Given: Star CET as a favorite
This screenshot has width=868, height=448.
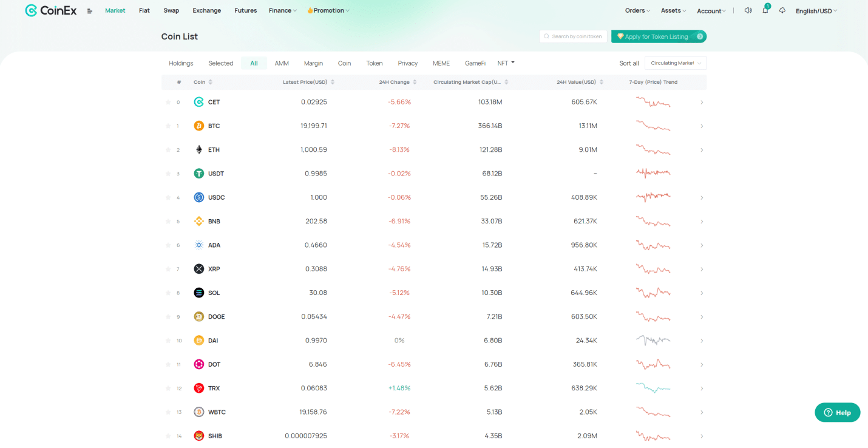Looking at the screenshot, I should pyautogui.click(x=168, y=102).
